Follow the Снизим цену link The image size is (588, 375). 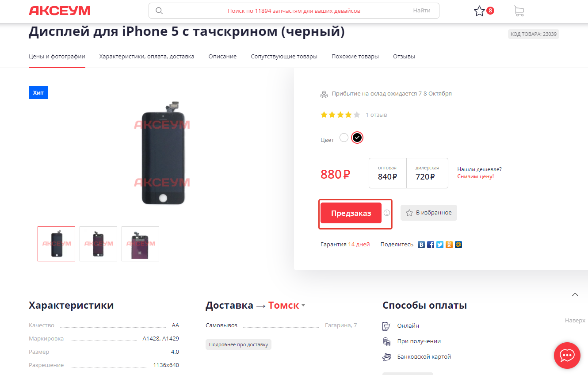[476, 176]
